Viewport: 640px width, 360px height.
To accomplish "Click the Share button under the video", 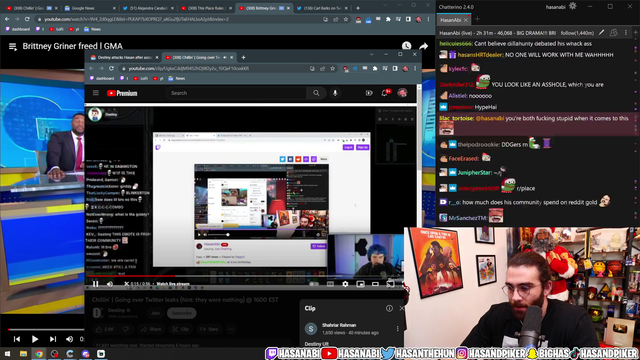I will click(151, 329).
